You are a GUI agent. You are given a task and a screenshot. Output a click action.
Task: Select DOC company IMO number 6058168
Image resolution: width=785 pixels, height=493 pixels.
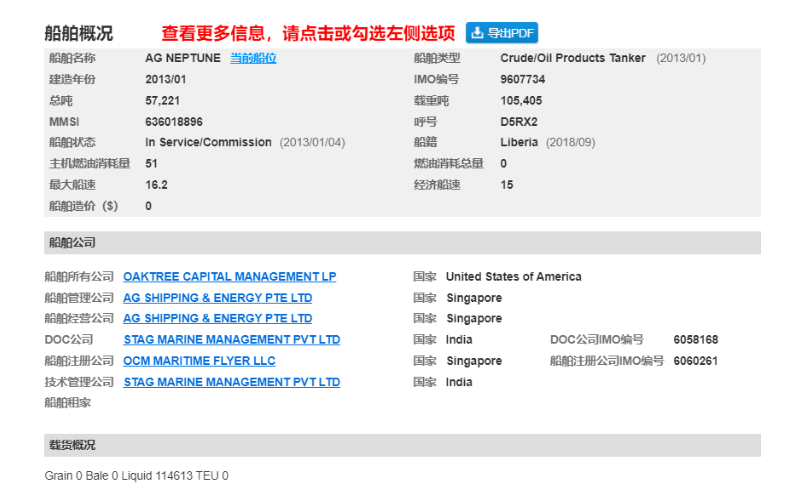pos(695,340)
